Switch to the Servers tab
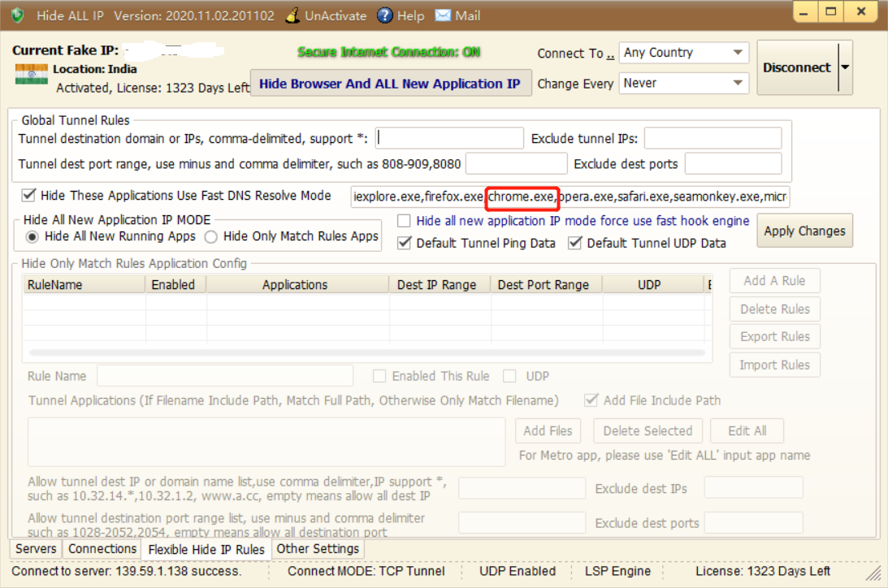Viewport: 888px width, 588px height. (x=36, y=548)
